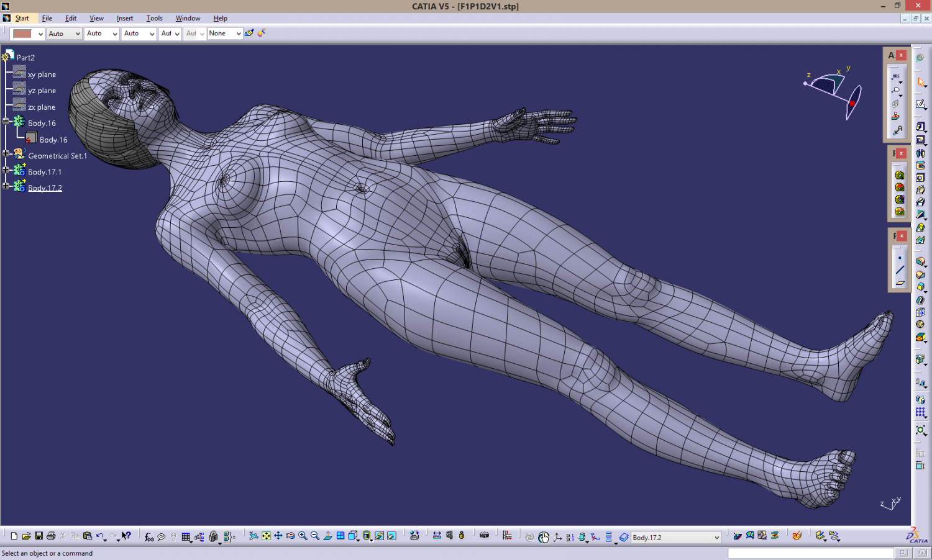Click the Fly mode airplane icon
Screen dimensions: 932x560
(x=254, y=536)
